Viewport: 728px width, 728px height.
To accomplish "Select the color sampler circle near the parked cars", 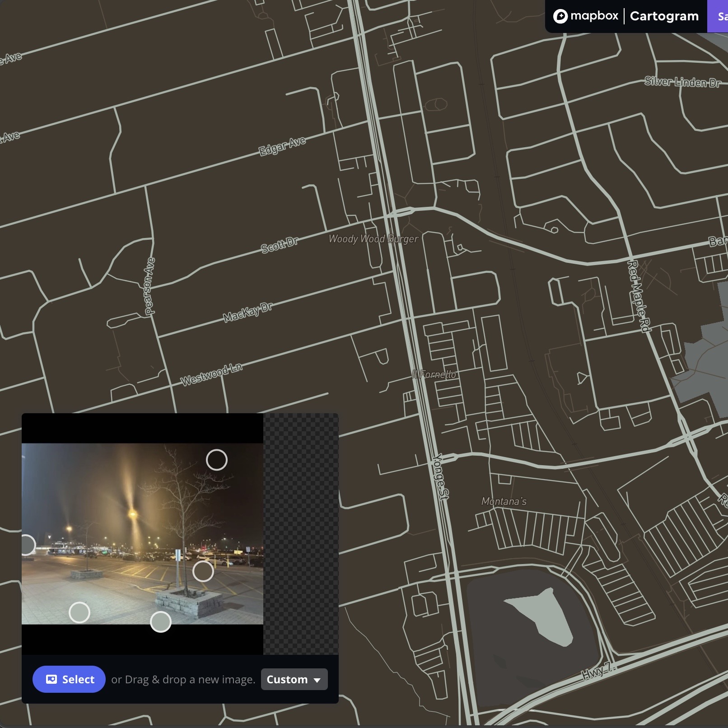I will pyautogui.click(x=203, y=573).
